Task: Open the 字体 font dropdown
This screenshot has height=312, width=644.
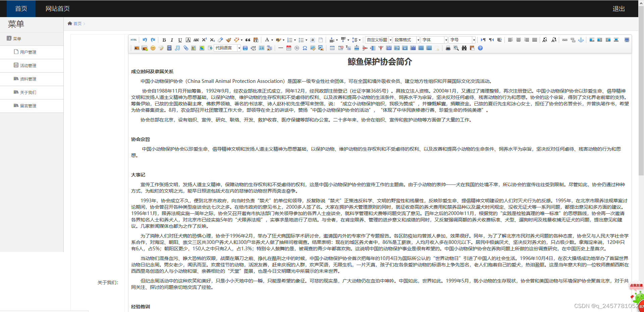Action: [434, 40]
